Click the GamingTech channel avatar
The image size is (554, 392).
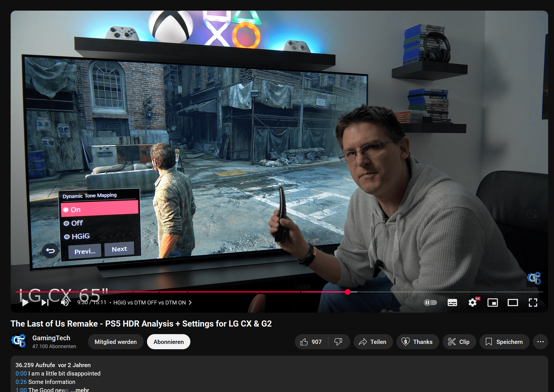click(x=18, y=341)
